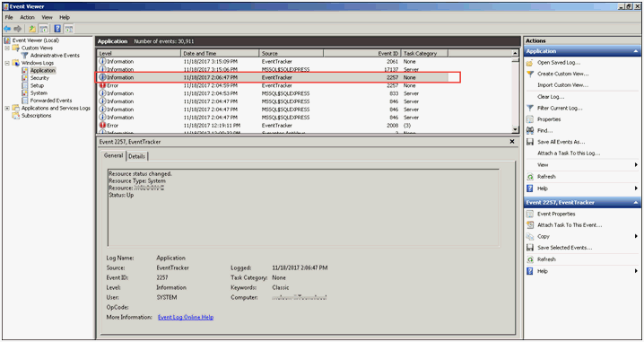Click the Error icon of 2:04:59 PM event
Screen dimensions: 644x342
[102, 85]
